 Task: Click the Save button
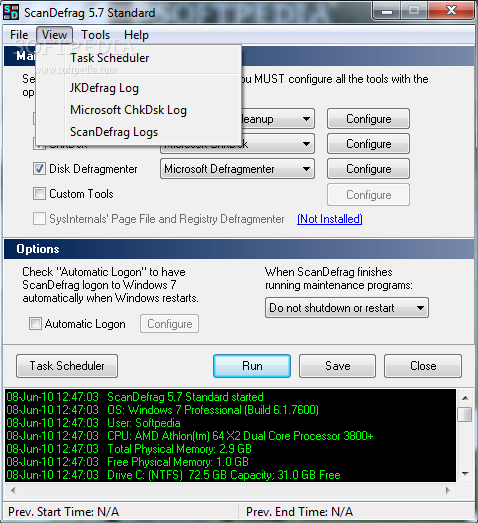tap(338, 366)
